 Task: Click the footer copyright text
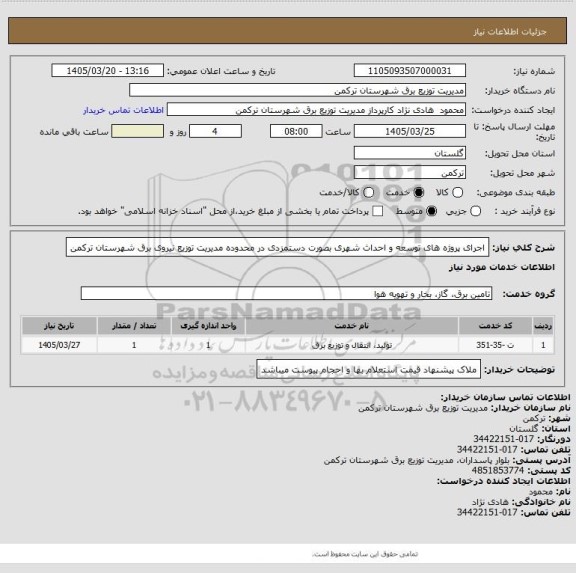(x=365, y=554)
